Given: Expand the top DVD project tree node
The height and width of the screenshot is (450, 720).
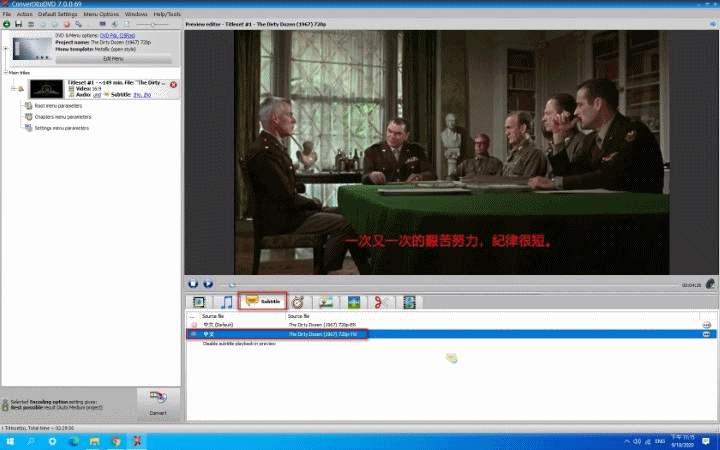Looking at the screenshot, I should (6, 48).
